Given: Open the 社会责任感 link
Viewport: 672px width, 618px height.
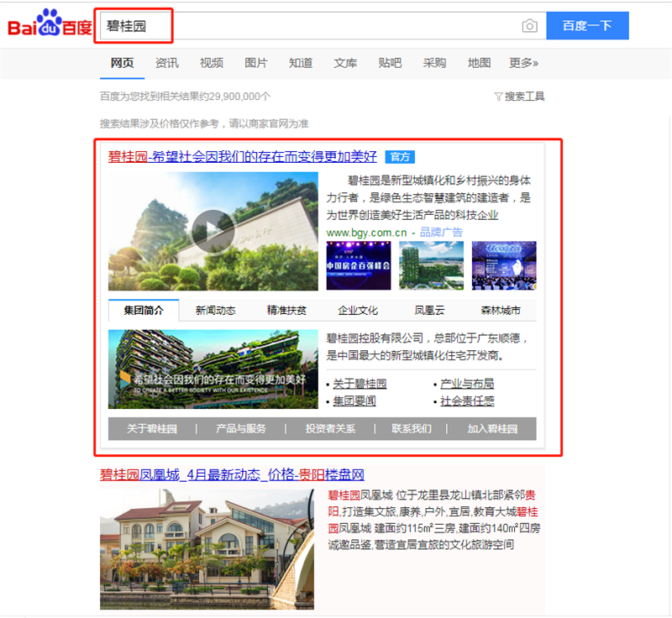Looking at the screenshot, I should click(x=467, y=401).
